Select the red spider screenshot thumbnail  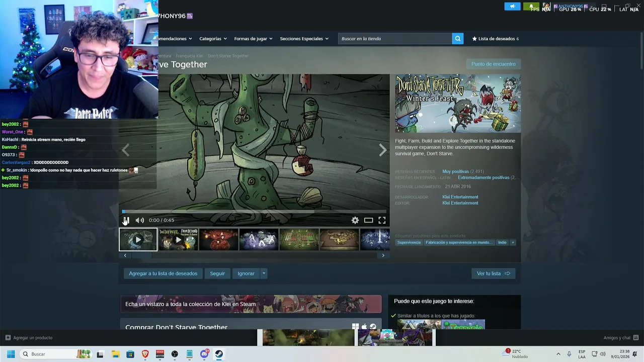point(218,240)
